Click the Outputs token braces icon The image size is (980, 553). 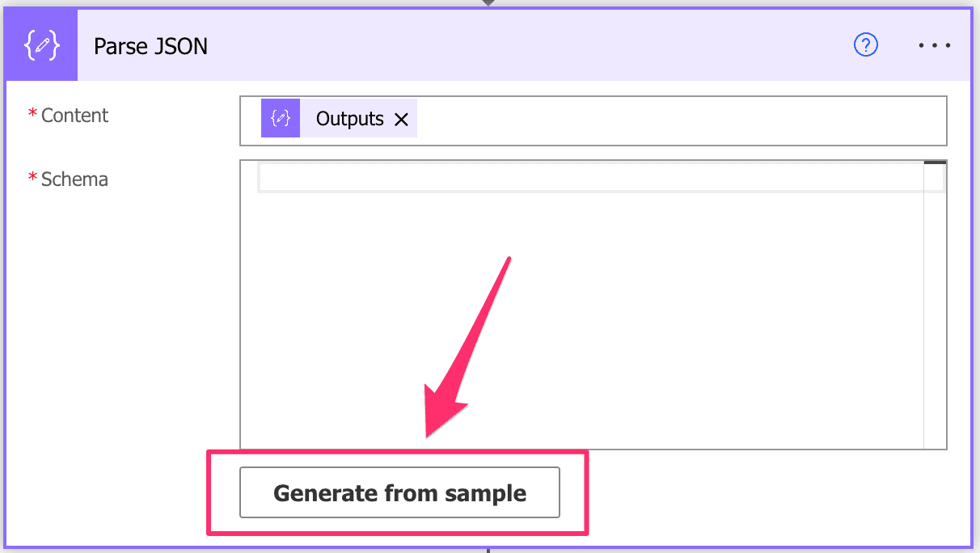pos(280,118)
